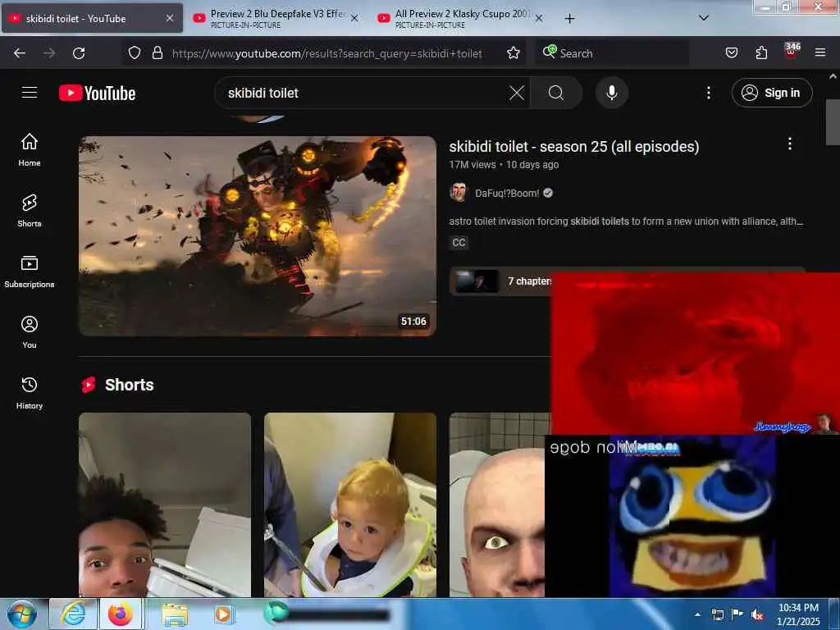The height and width of the screenshot is (630, 840).
Task: Open the DaFuq!?Boom! channel link
Action: [507, 194]
